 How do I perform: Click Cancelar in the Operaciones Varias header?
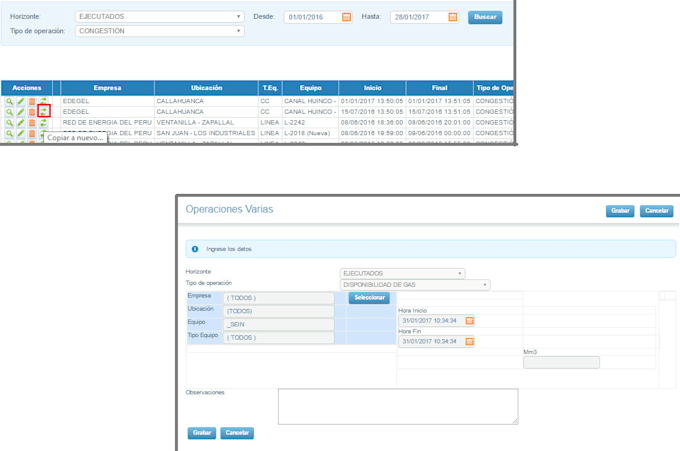tap(656, 211)
